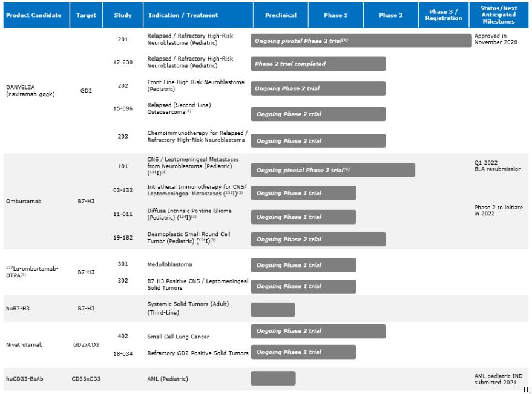Click 'Chemoimmunotherapy for Relapsed / Refractory' indication
Image resolution: width=532 pixels, height=394 pixels.
[x=197, y=136]
